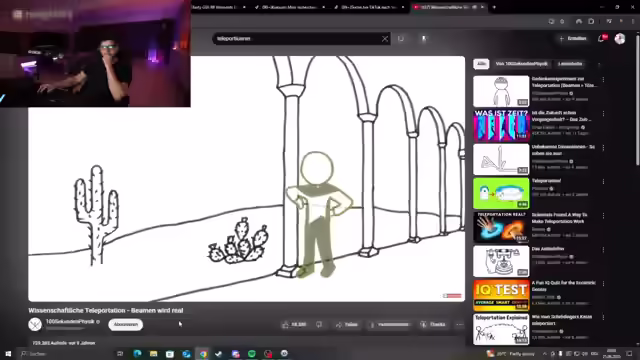The width and height of the screenshot is (640, 360).
Task: Open the IQ TEST video thumbnail
Action: (x=501, y=295)
